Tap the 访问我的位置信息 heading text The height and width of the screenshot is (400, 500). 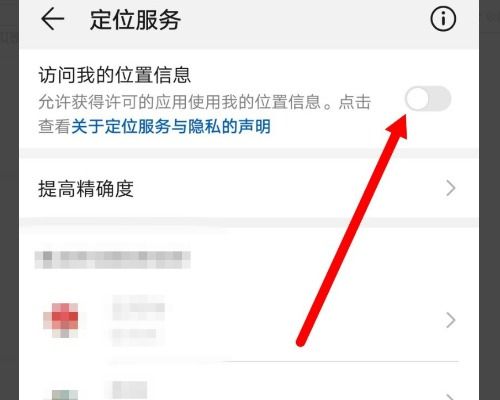point(114,75)
